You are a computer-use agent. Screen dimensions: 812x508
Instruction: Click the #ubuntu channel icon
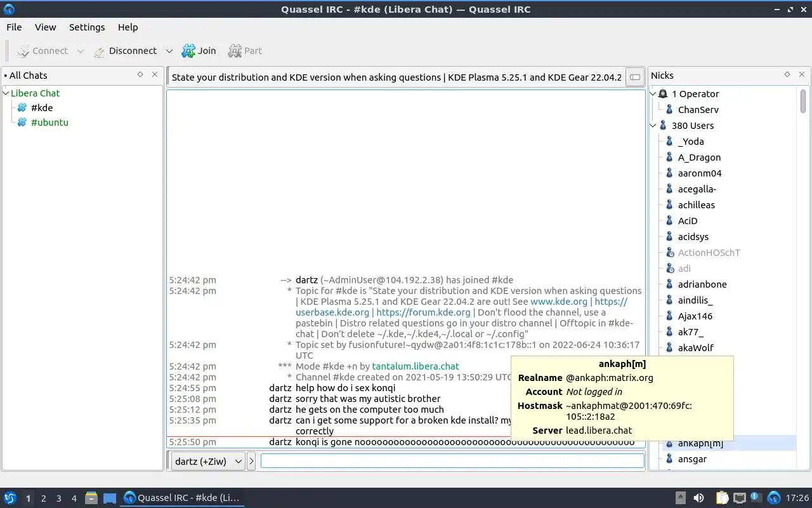(22, 123)
